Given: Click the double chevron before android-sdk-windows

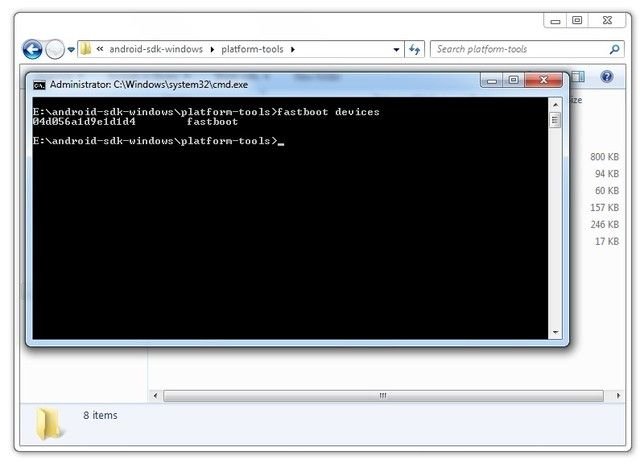Looking at the screenshot, I should [x=100, y=49].
